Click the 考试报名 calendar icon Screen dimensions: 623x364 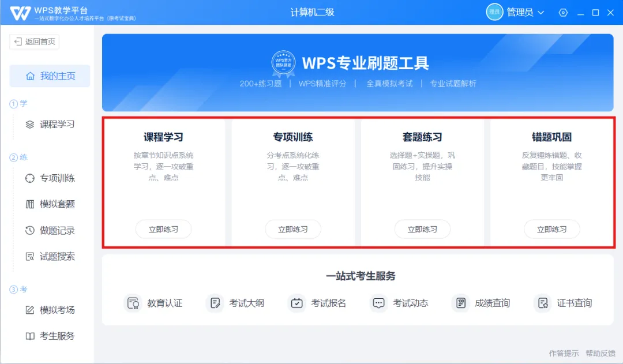click(x=297, y=303)
